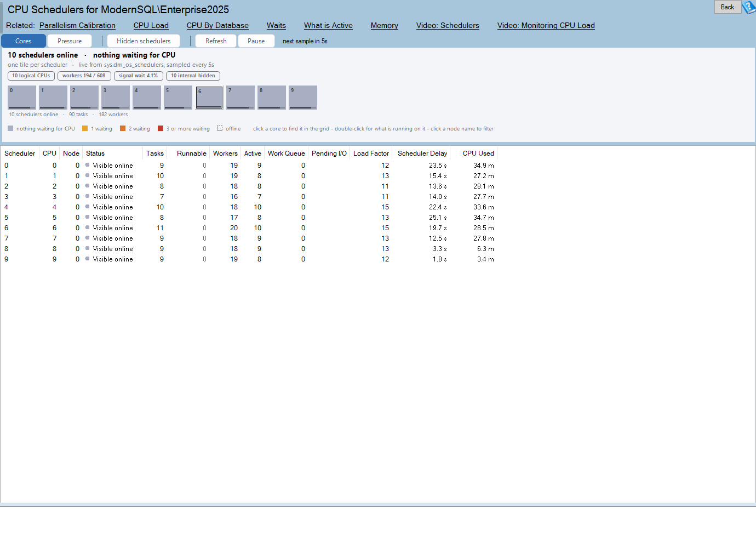Sort by the Load Factor column header
The width and height of the screenshot is (756, 535).
tap(371, 153)
